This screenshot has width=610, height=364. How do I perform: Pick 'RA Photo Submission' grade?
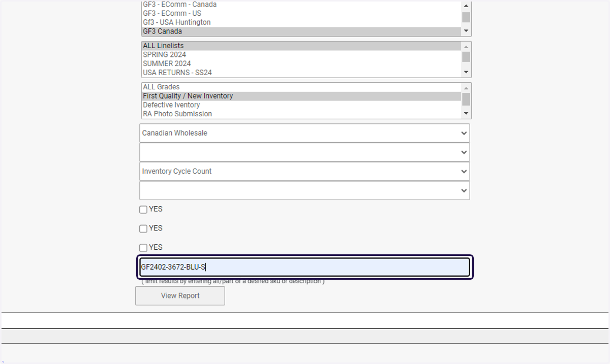click(301, 114)
